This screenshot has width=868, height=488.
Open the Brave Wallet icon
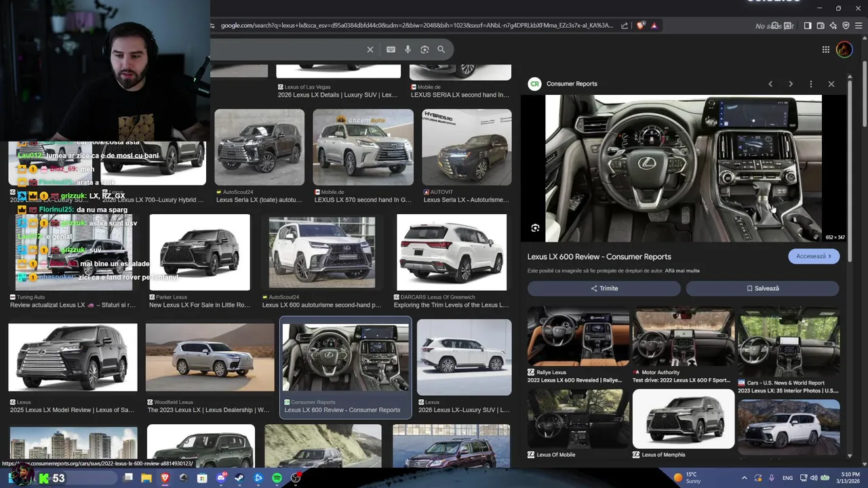tap(821, 26)
